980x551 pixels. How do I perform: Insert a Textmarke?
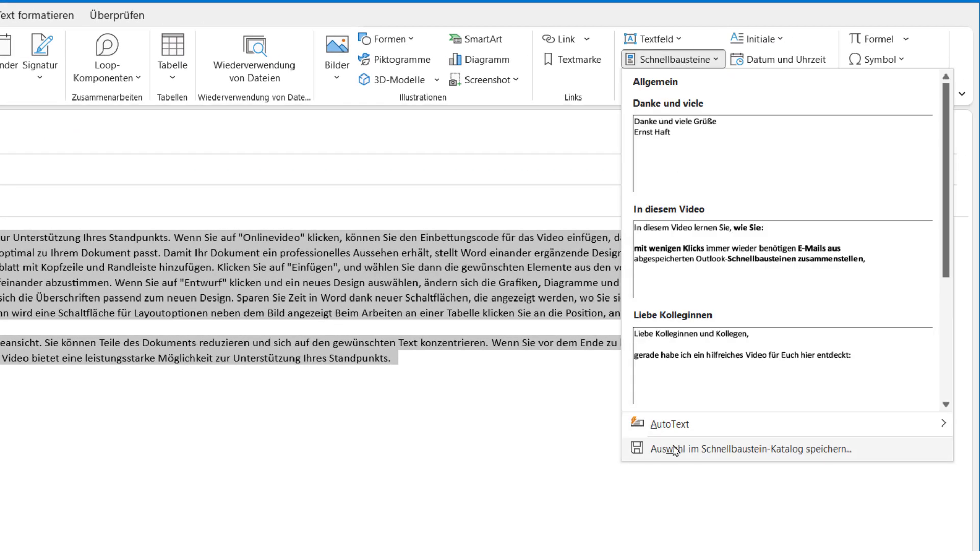tap(572, 59)
